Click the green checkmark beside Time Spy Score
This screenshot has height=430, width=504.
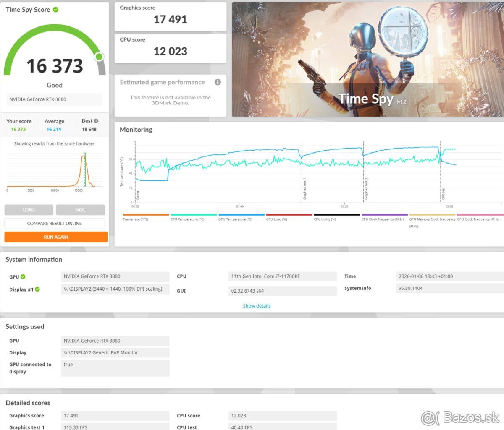(x=56, y=9)
